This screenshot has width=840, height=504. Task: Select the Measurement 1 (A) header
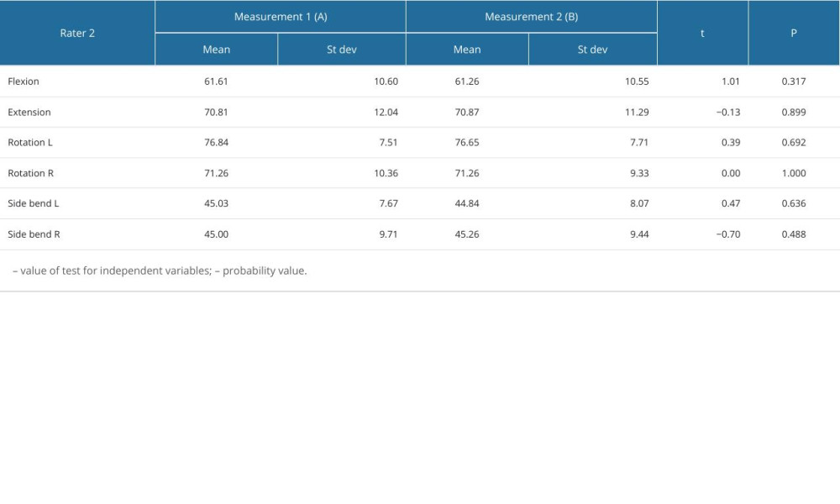281,17
